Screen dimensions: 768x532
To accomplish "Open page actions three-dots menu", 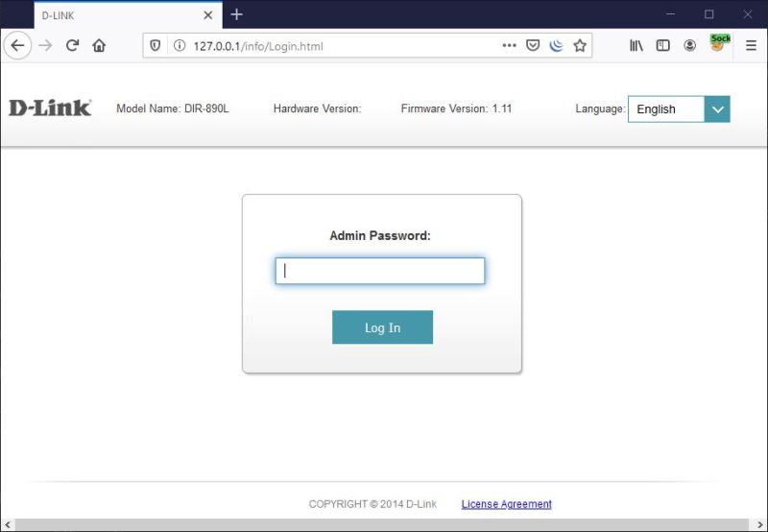I will pos(510,45).
